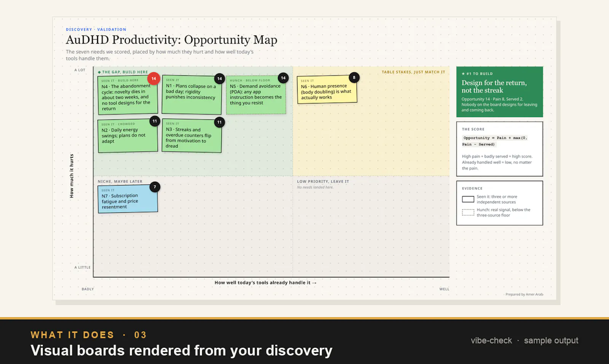Click the 8 score badge on the N6 card

[354, 78]
